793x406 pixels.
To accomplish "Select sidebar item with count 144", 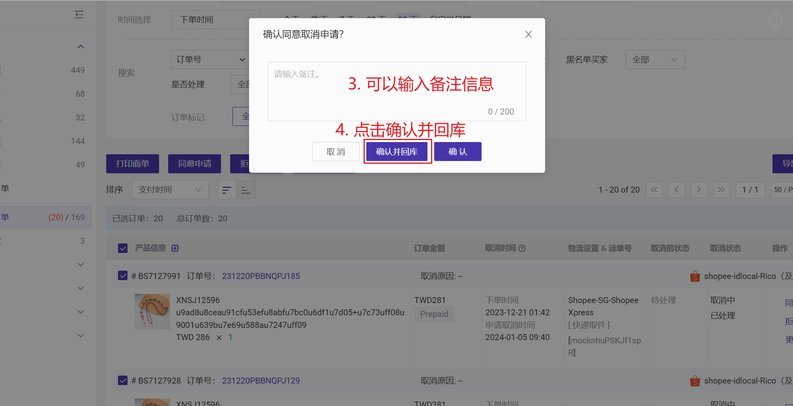I will tap(46, 141).
